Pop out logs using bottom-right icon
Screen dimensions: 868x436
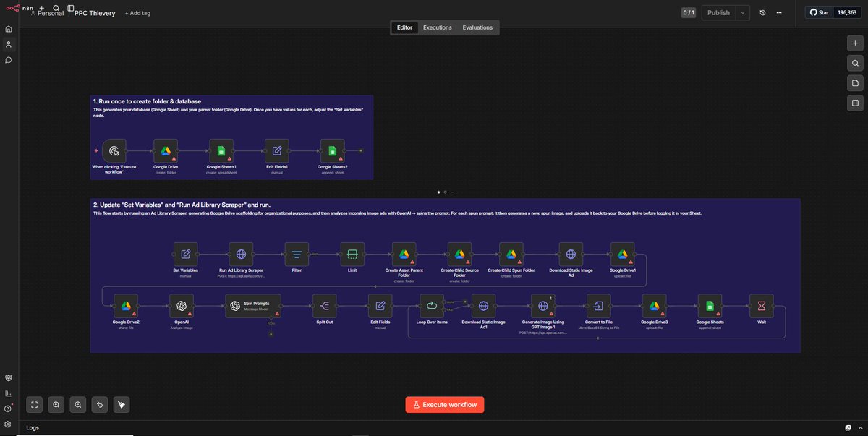pos(848,427)
